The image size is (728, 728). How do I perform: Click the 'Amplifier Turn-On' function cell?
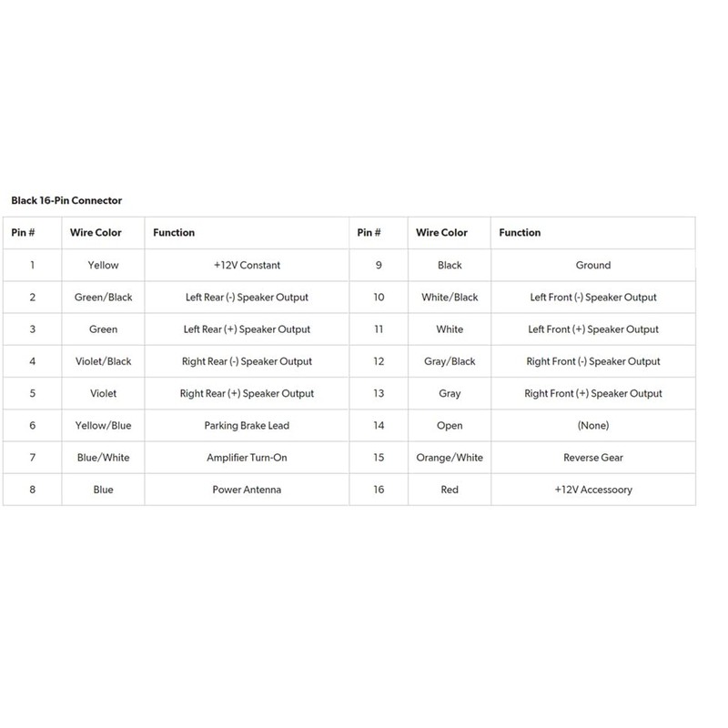[246, 458]
